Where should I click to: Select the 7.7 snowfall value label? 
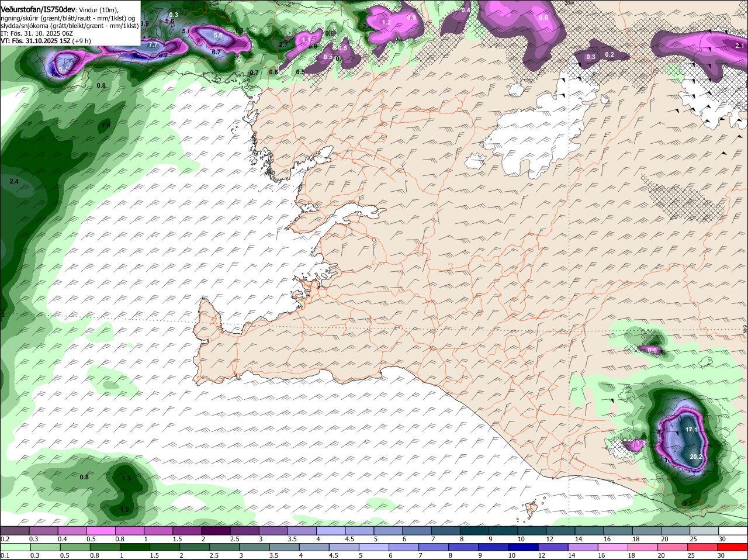[153, 44]
